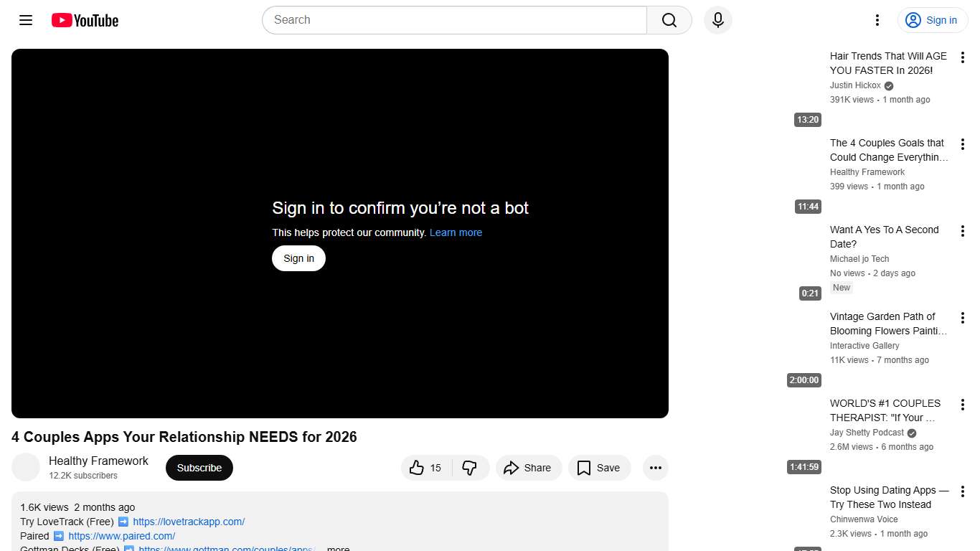This screenshot has height=551, width=980.
Task: Open options menu for the Hair Trends video
Action: click(x=962, y=57)
